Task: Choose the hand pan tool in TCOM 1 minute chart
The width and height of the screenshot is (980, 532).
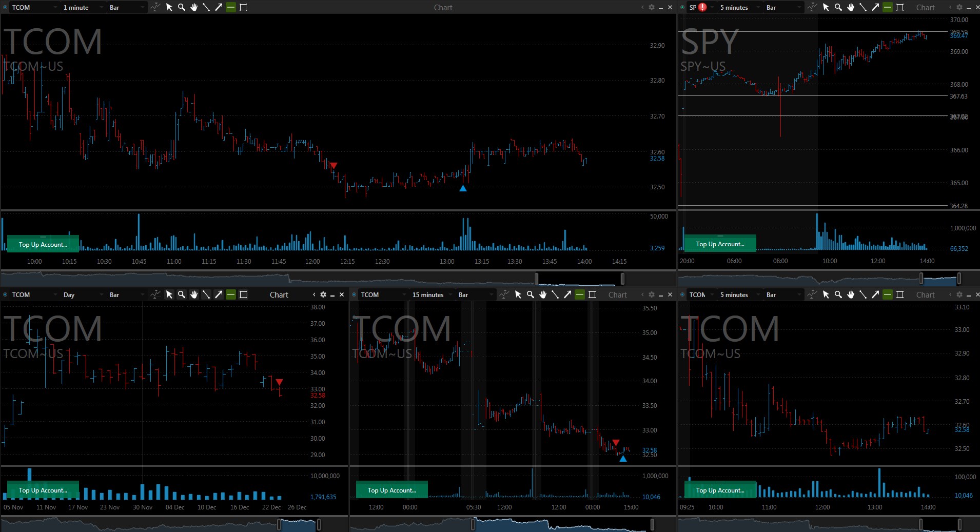Action: (x=194, y=7)
